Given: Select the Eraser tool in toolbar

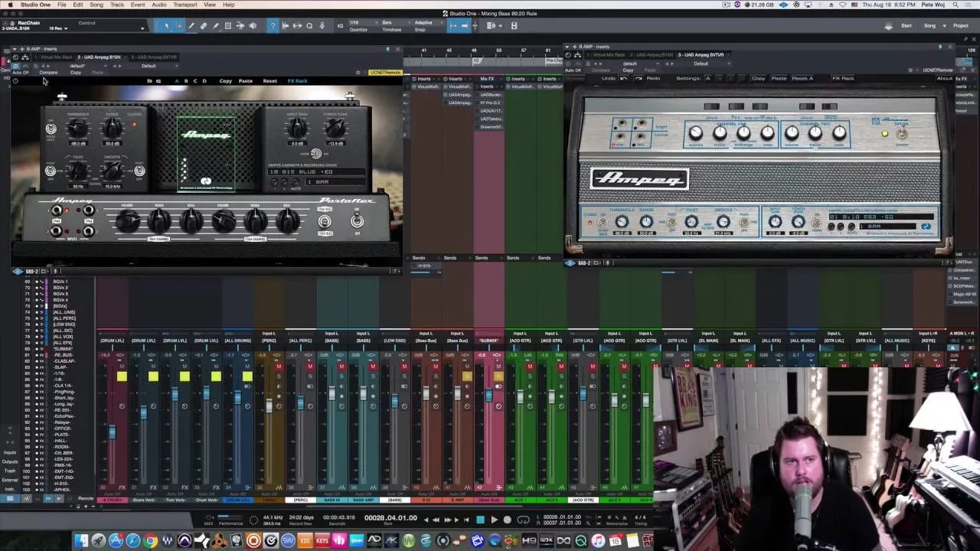Looking at the screenshot, I should 204,26.
